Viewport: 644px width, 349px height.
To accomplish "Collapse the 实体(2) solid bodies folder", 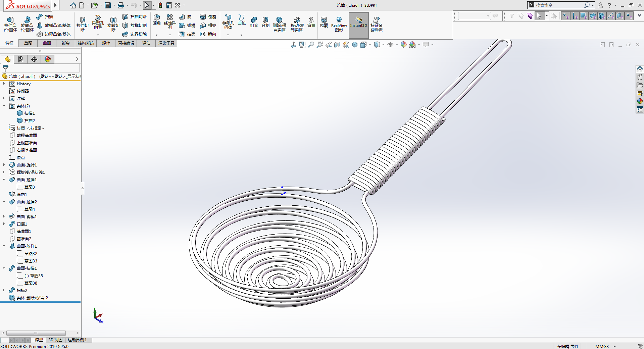I will click(4, 106).
